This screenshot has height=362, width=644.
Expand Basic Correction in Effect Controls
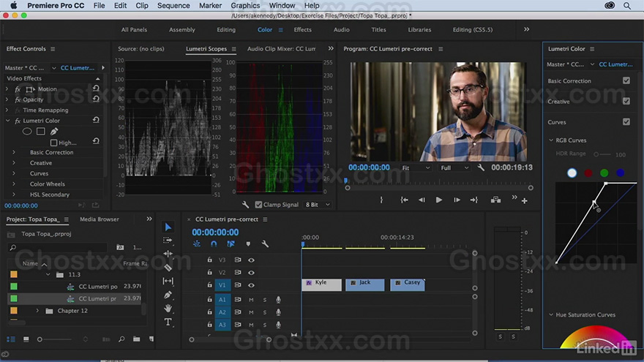[14, 152]
